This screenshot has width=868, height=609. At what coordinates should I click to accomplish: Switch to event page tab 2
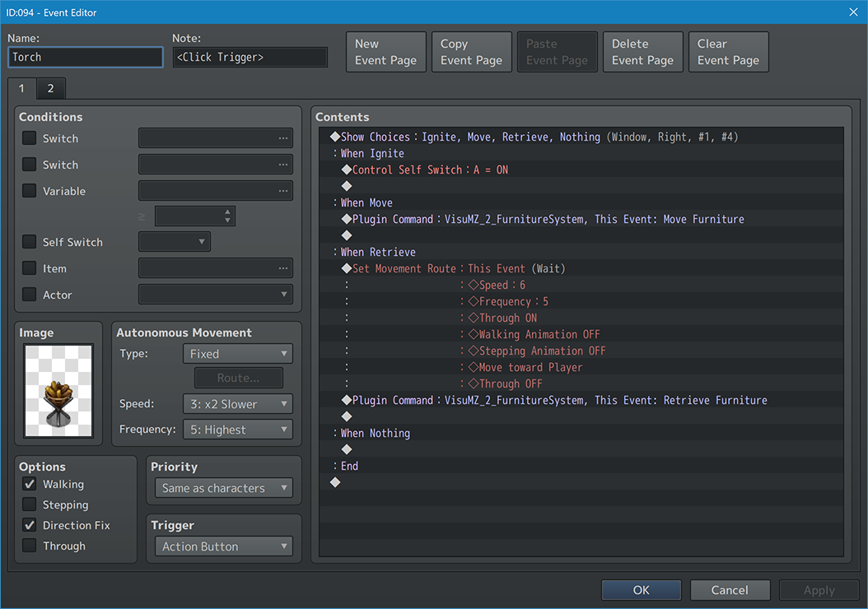[50, 89]
